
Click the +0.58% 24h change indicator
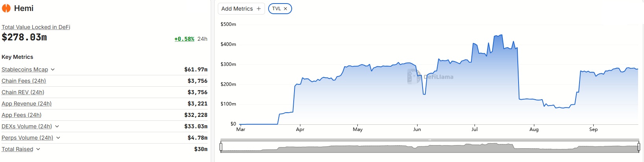[184, 39]
